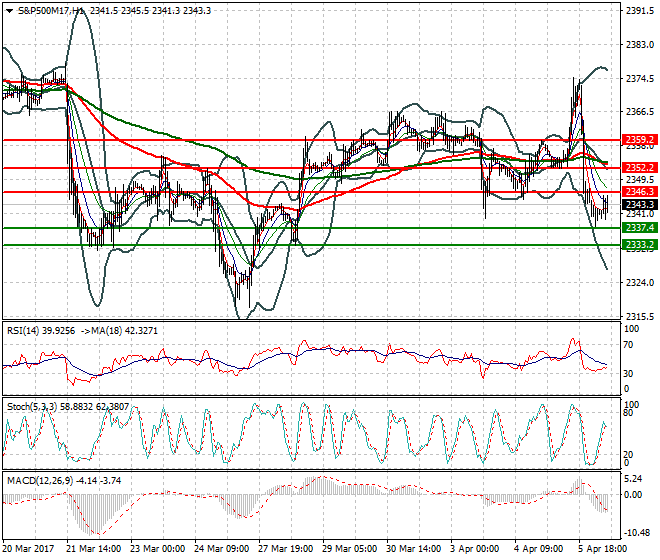Viewport: 660px width, 560px height.
Task: Select the S&P500M17,H1 chart title text
Action: point(50,10)
